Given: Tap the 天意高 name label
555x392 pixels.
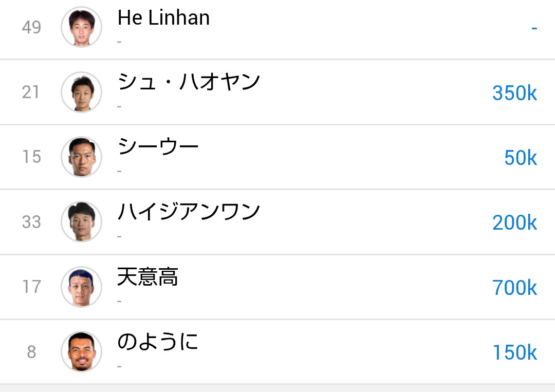Looking at the screenshot, I should tap(147, 277).
